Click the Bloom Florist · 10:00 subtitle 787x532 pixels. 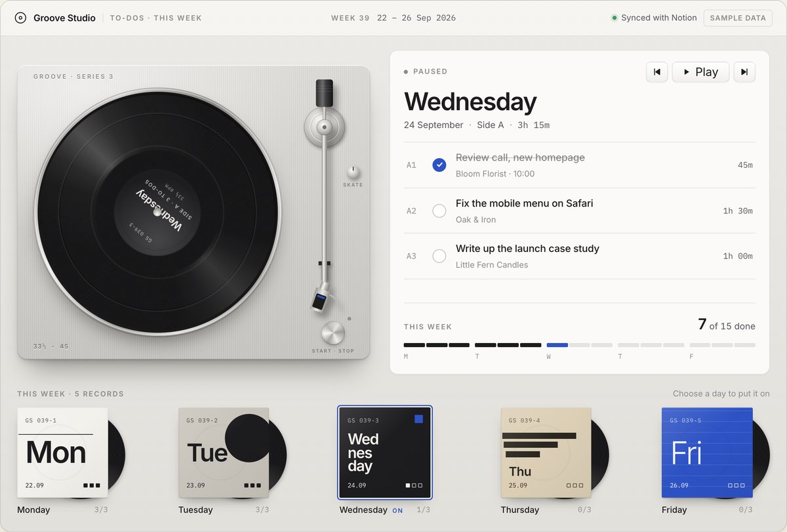[x=495, y=174]
